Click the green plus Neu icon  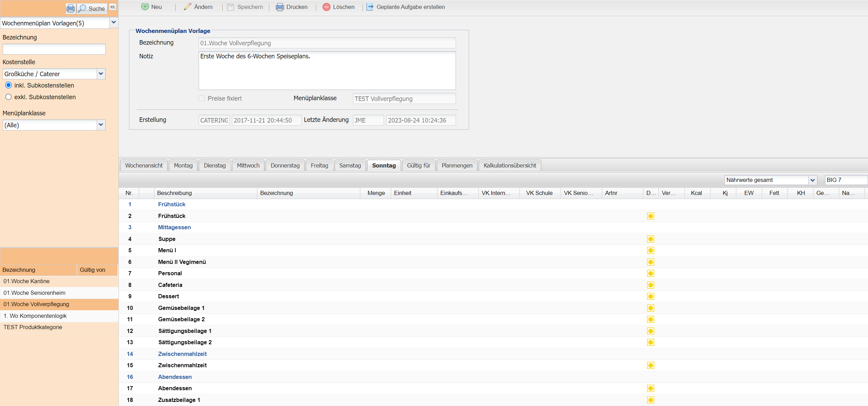pyautogui.click(x=145, y=7)
